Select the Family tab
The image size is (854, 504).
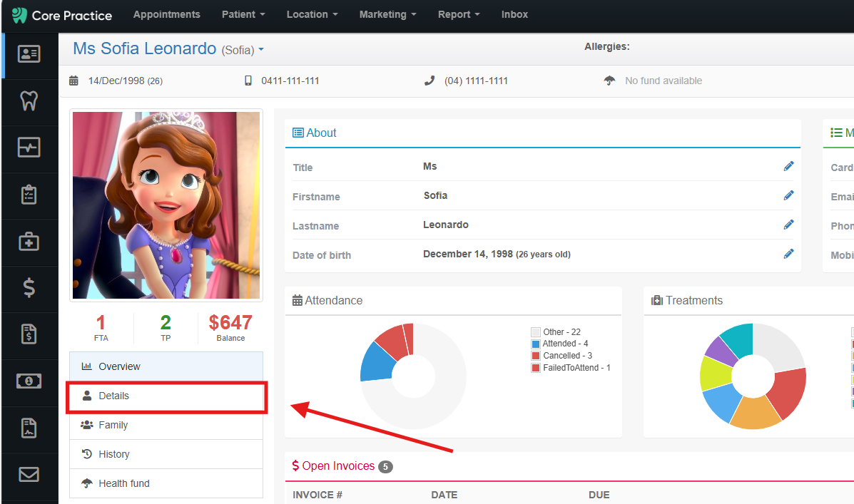(x=166, y=425)
